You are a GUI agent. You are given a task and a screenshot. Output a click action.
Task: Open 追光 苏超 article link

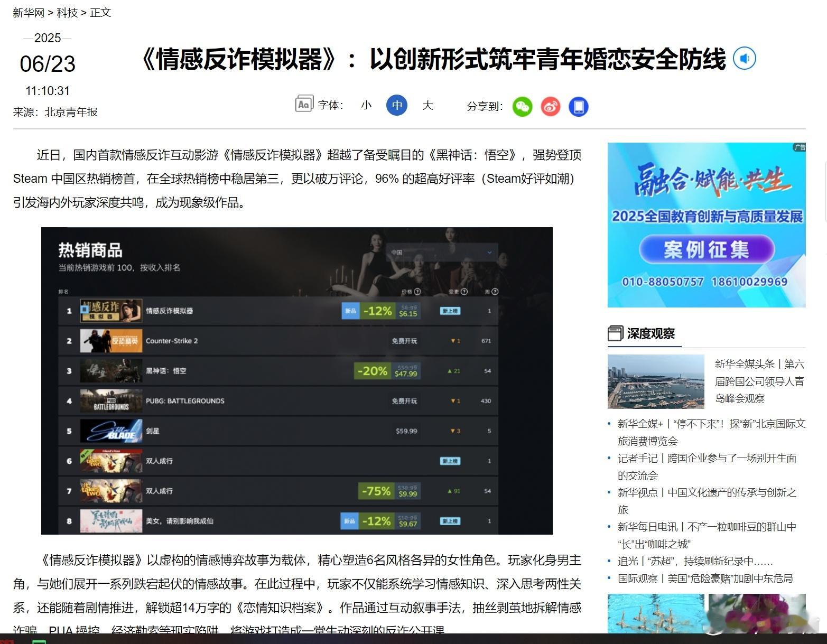click(x=695, y=561)
